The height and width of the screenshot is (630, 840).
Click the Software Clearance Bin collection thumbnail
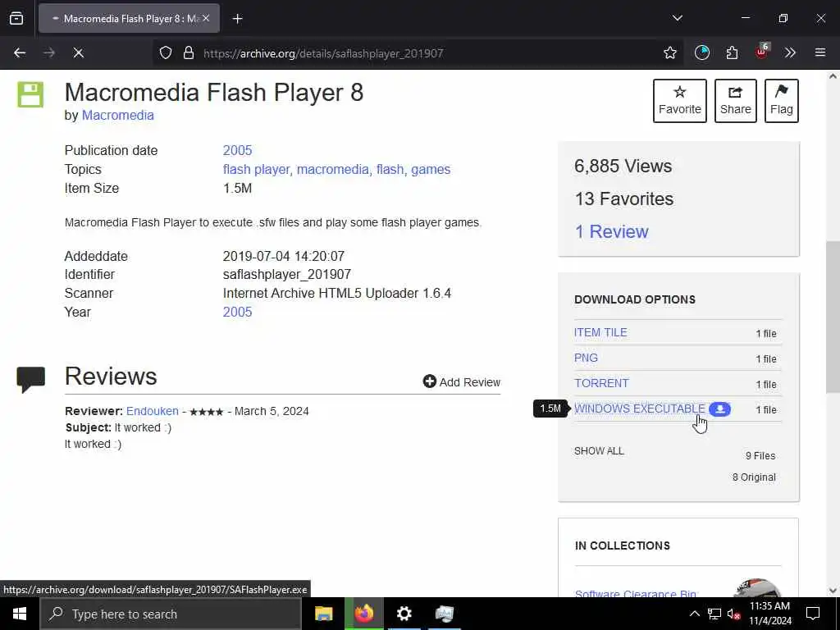pyautogui.click(x=756, y=587)
